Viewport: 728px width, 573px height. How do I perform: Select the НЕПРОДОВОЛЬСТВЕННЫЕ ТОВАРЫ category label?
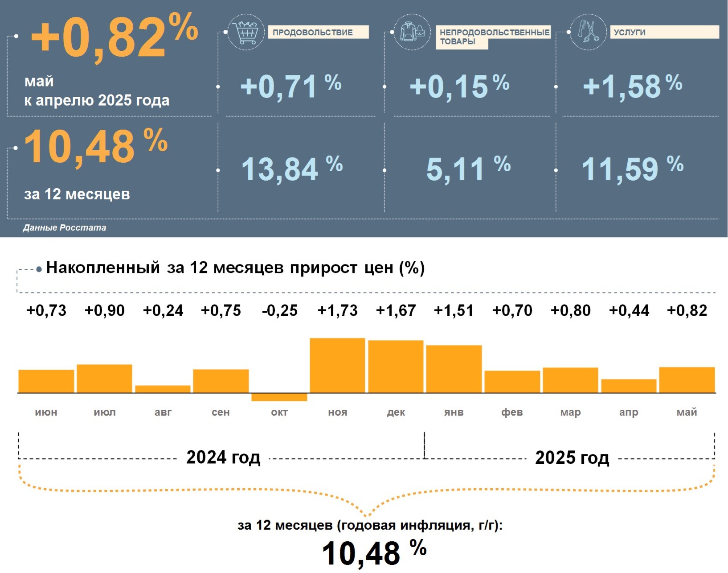(x=494, y=37)
